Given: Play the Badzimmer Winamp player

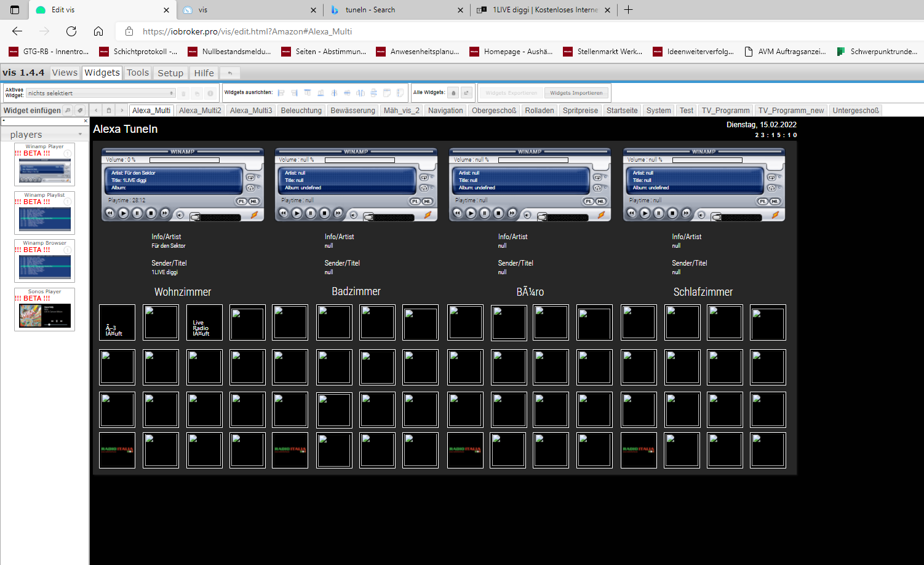Looking at the screenshot, I should pyautogui.click(x=297, y=213).
